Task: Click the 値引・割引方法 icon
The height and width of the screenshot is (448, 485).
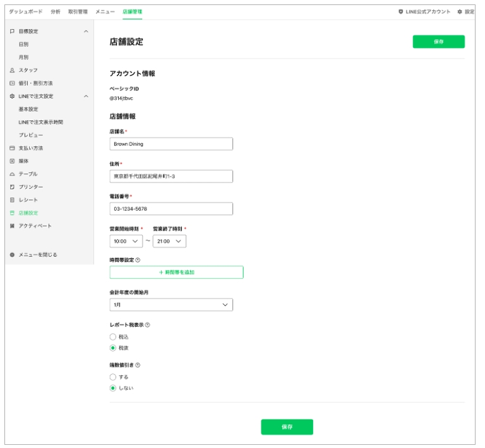Action: pyautogui.click(x=12, y=83)
